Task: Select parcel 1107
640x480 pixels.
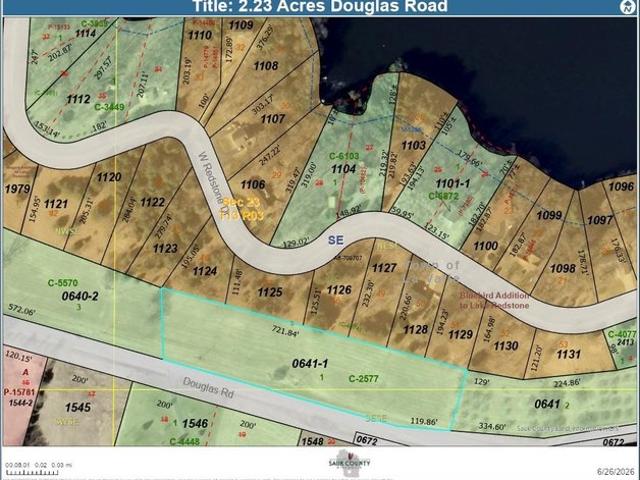Action: (x=273, y=119)
